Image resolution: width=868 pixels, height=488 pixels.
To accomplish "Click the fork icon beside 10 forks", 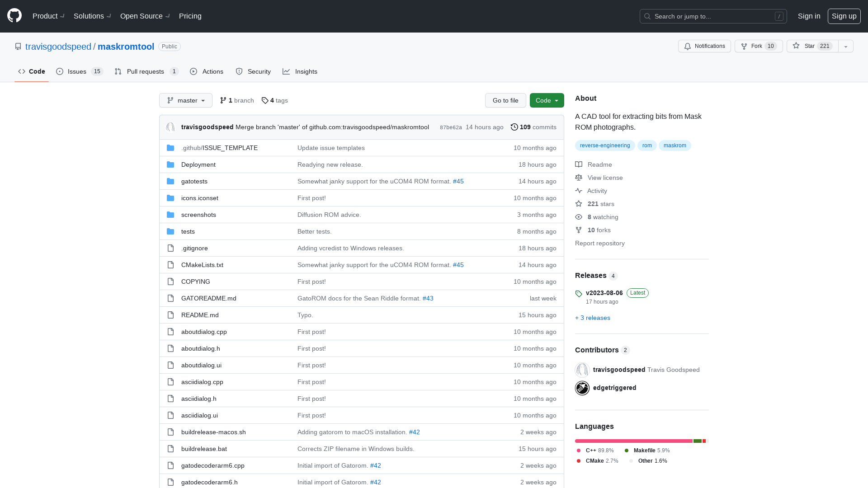I will (x=579, y=230).
